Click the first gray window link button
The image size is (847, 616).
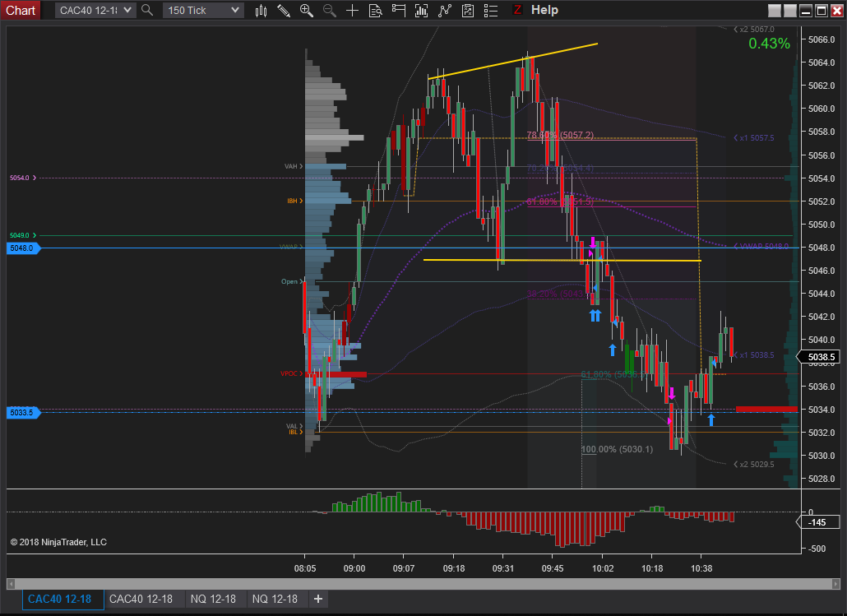[775, 10]
